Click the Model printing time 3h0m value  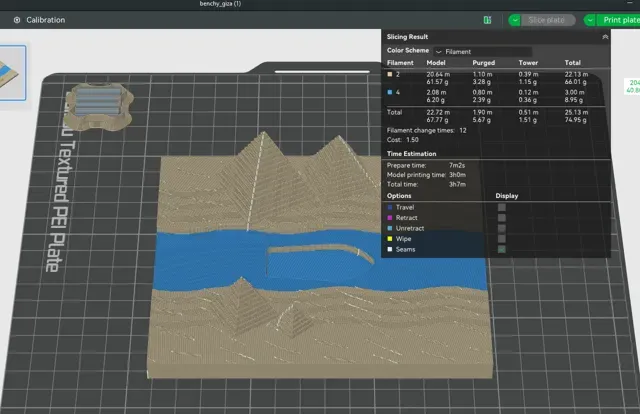(457, 175)
